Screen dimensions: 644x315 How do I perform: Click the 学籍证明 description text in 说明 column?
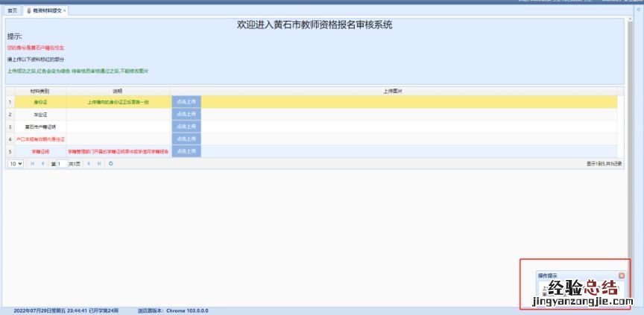coord(119,151)
